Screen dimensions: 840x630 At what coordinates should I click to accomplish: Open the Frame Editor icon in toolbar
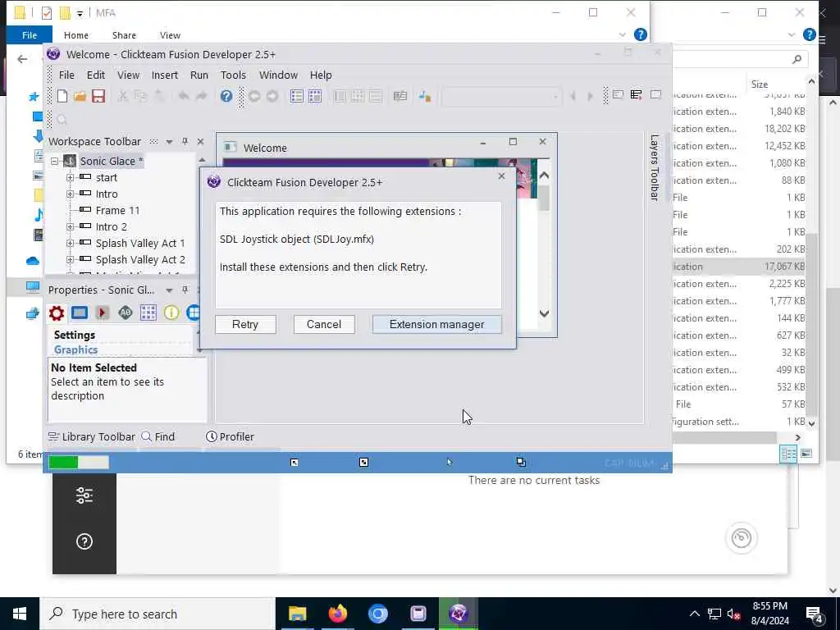314,96
